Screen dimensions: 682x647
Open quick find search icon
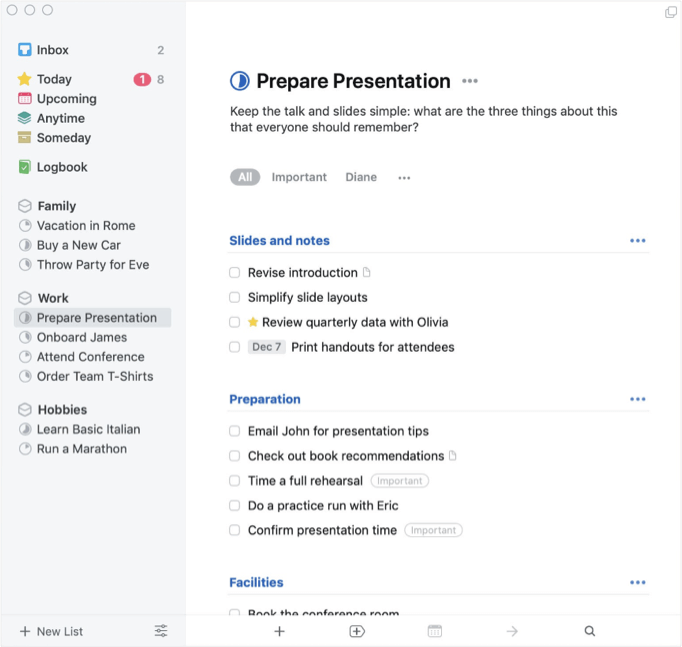pyautogui.click(x=589, y=631)
